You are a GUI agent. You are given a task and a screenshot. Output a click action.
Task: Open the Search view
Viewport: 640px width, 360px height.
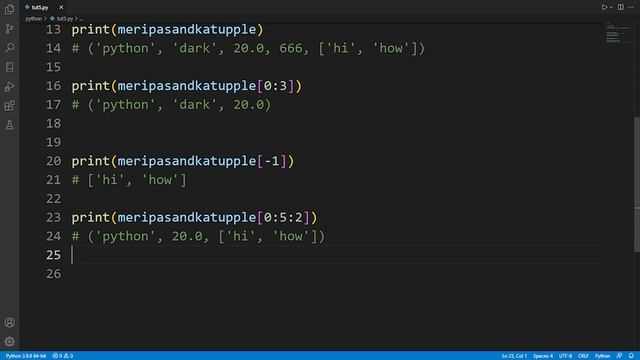click(9, 48)
